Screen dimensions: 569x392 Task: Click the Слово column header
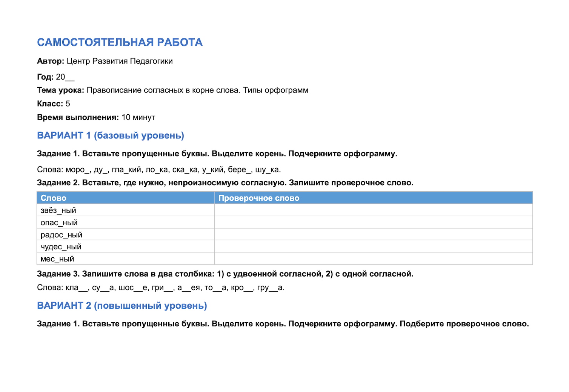(126, 198)
